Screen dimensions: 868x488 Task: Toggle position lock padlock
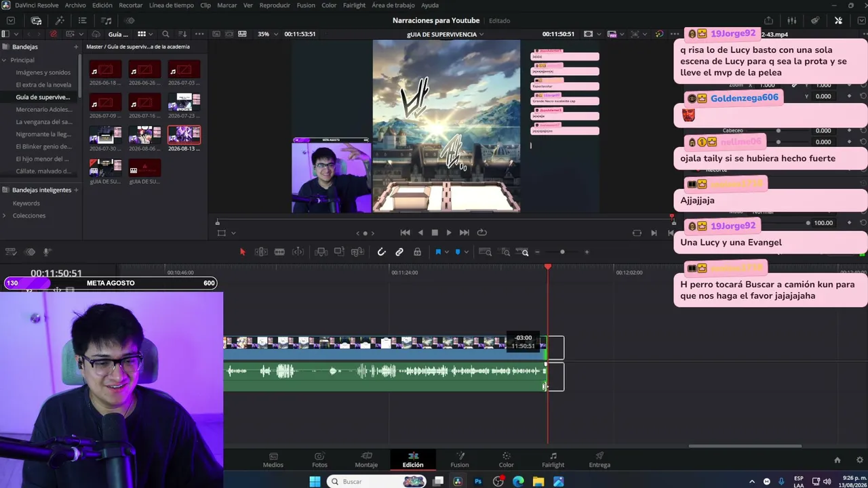(417, 252)
